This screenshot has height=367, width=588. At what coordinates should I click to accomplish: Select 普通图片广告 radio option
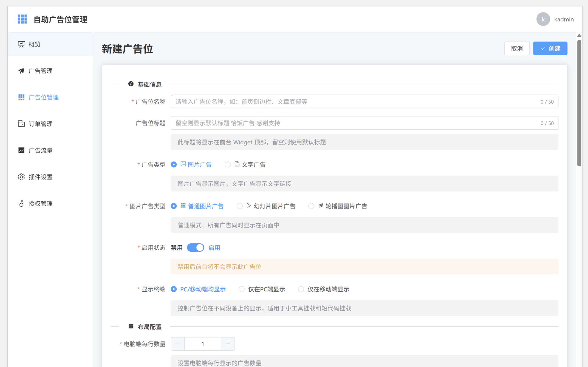[x=174, y=206]
